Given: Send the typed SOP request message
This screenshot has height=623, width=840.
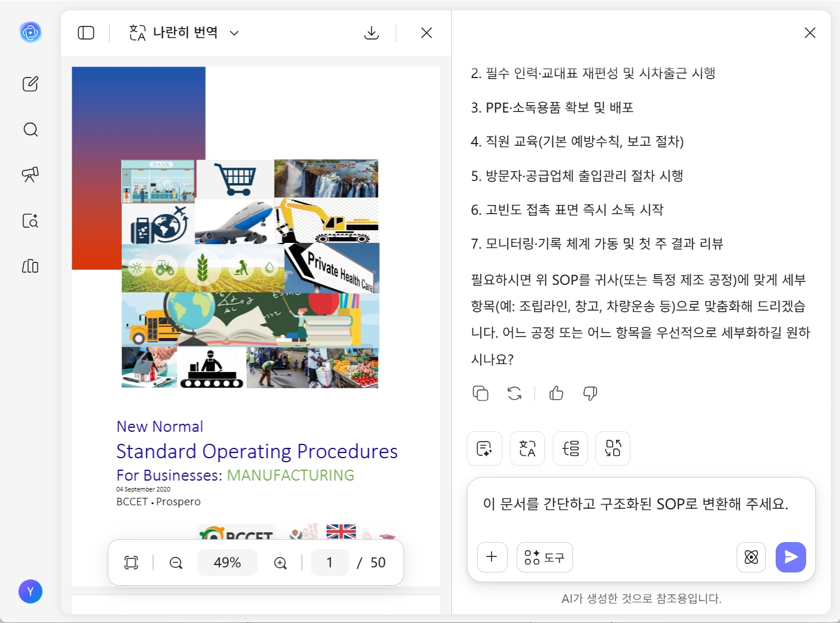Looking at the screenshot, I should tap(791, 557).
